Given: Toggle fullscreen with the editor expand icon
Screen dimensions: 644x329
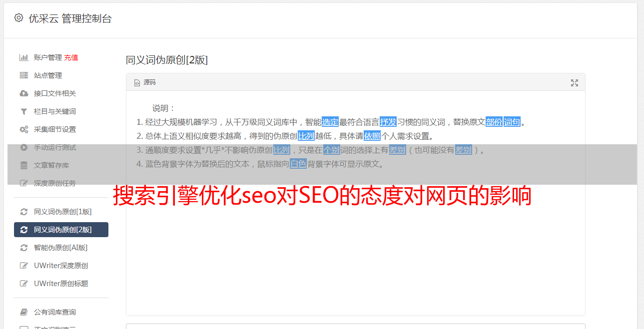Looking at the screenshot, I should [575, 83].
